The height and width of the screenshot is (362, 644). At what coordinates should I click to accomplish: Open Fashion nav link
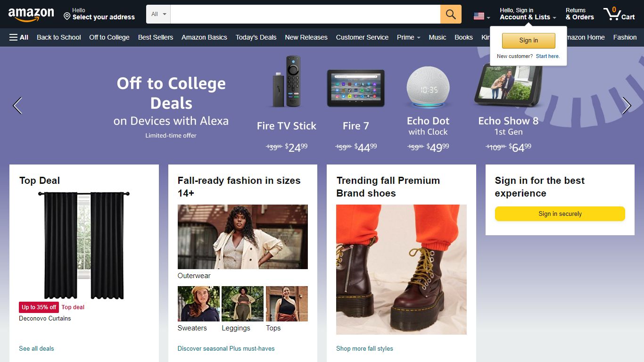pos(625,37)
